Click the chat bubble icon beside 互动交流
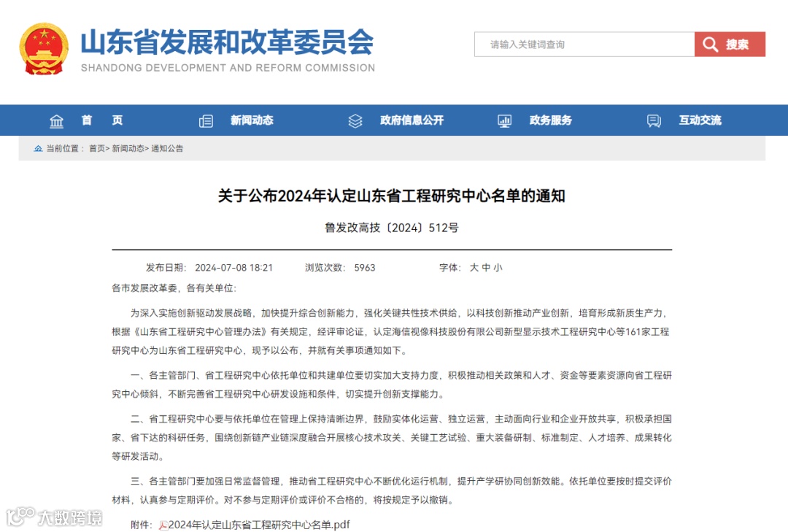This screenshot has height=532, width=788. [x=654, y=121]
